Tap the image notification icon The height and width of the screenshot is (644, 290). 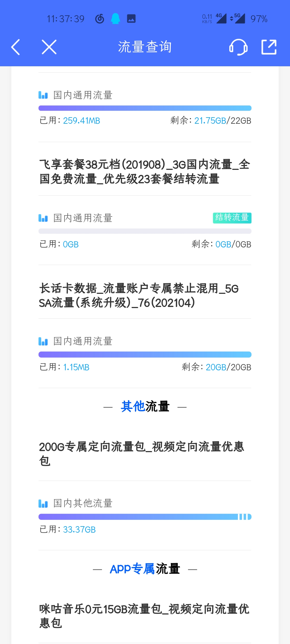131,19
